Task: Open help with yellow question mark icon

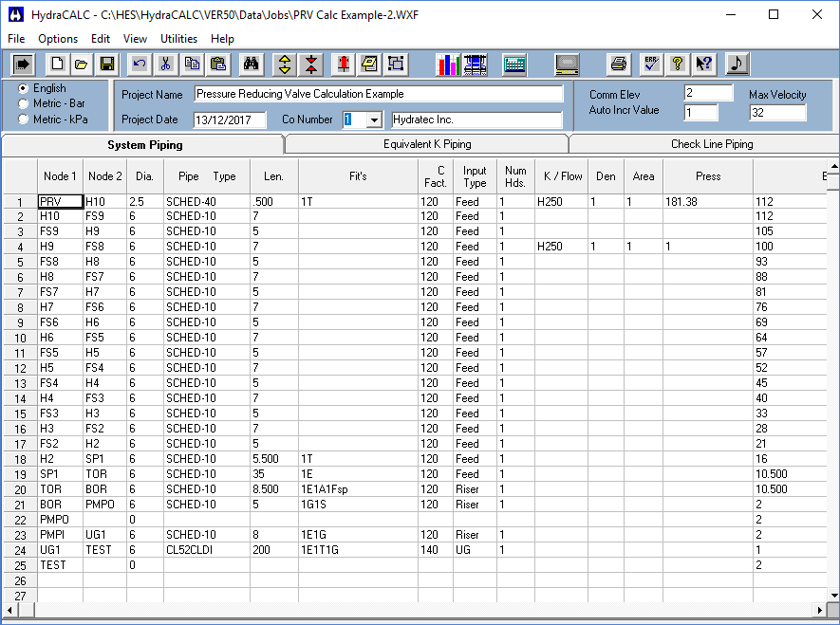Action: point(678,64)
